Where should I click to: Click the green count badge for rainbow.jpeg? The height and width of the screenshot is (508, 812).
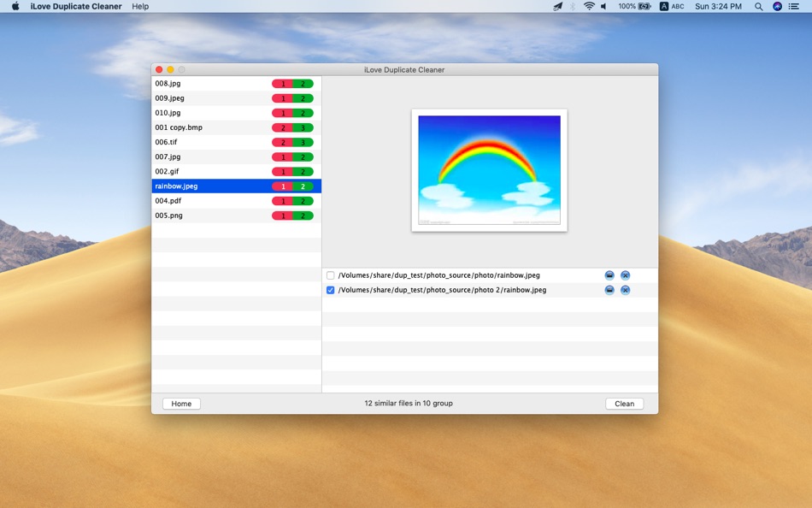coord(303,186)
